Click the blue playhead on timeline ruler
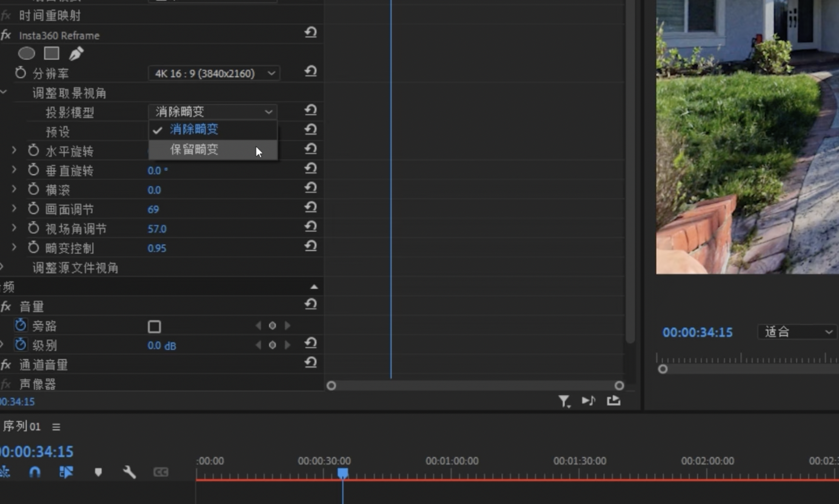Screen dimensions: 839x504 pos(343,473)
